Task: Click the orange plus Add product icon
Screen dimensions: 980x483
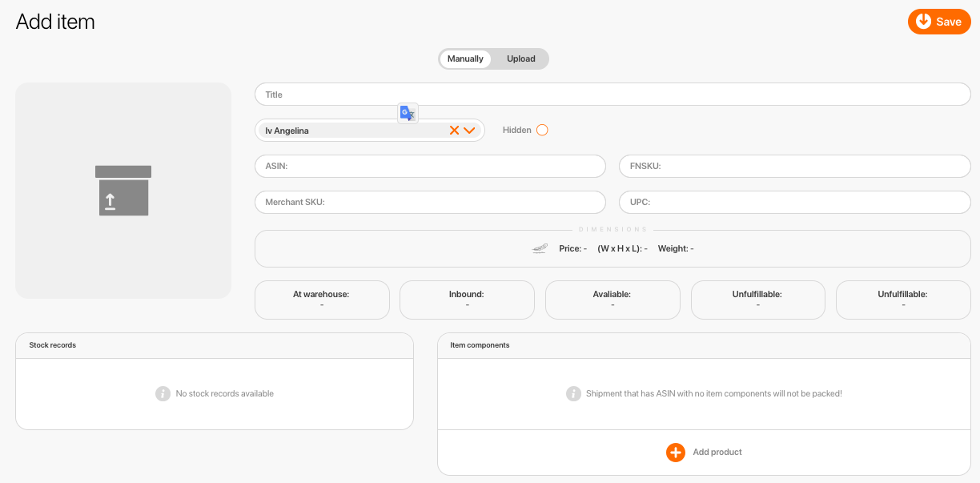Action: tap(676, 453)
